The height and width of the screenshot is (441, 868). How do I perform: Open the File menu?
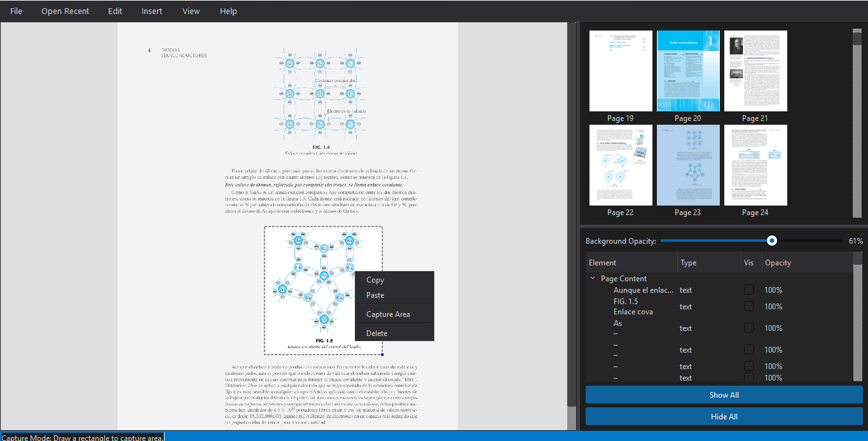[16, 11]
